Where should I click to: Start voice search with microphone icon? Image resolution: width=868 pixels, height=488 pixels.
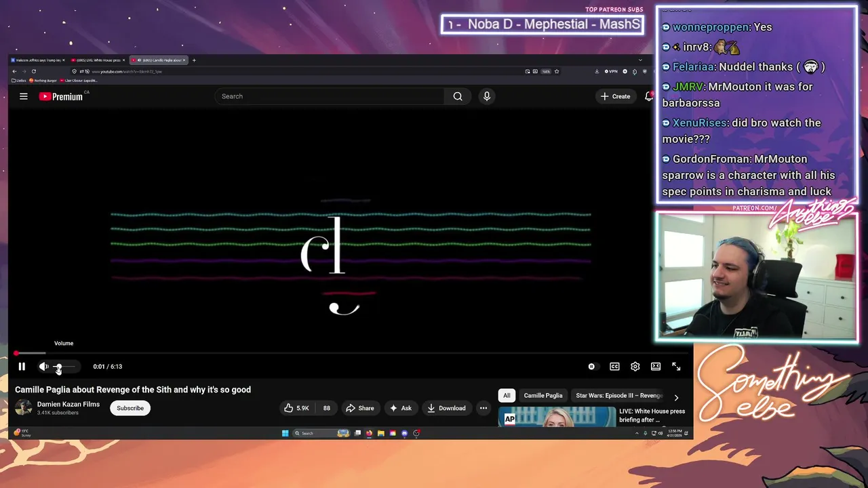487,96
